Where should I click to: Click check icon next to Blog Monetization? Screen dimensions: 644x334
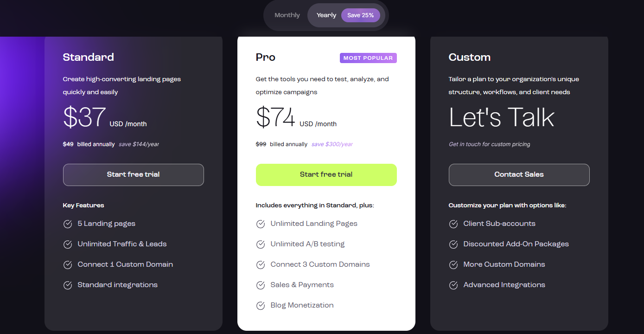coord(261,306)
